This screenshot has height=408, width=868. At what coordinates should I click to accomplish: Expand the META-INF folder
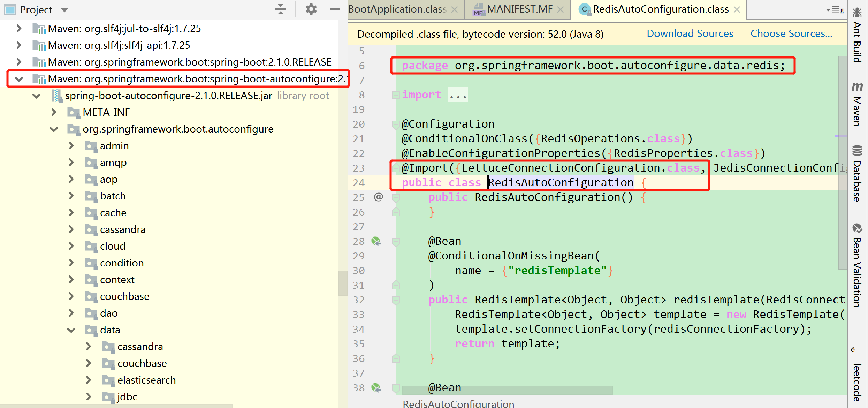click(x=54, y=112)
